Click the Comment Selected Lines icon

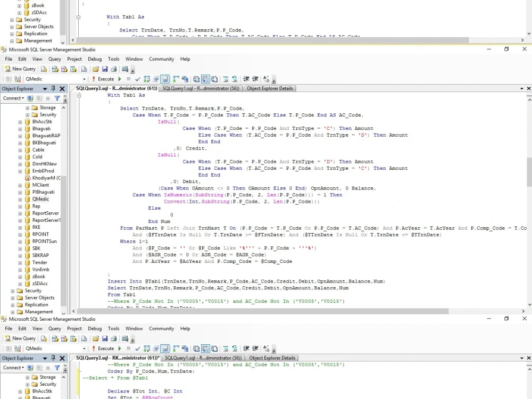[226, 78]
